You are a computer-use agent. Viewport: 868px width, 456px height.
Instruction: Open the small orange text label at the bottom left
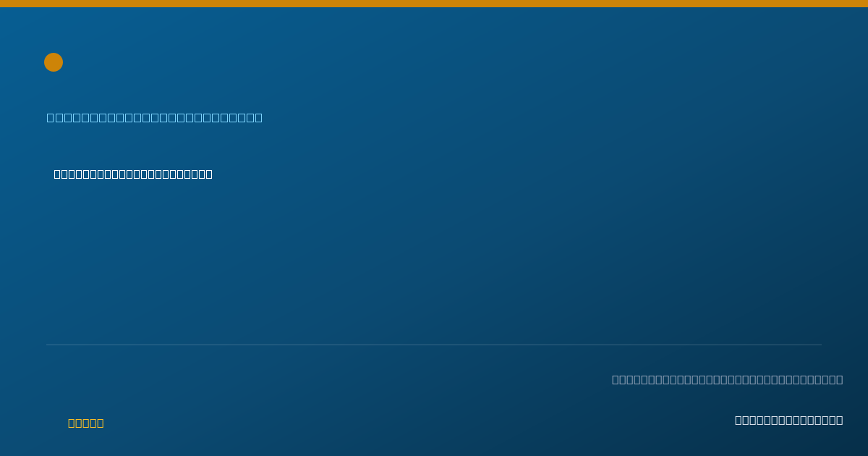click(x=86, y=423)
